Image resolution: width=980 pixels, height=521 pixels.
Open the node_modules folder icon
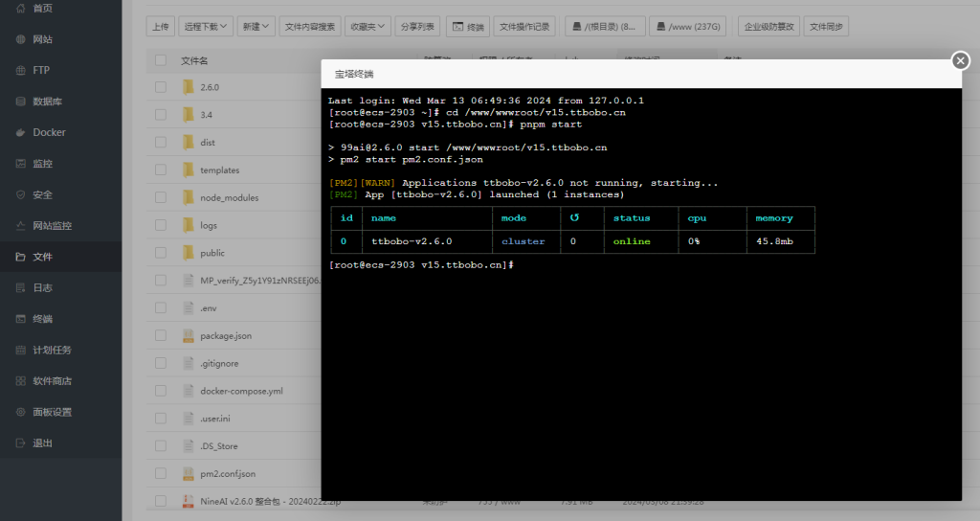click(x=189, y=197)
